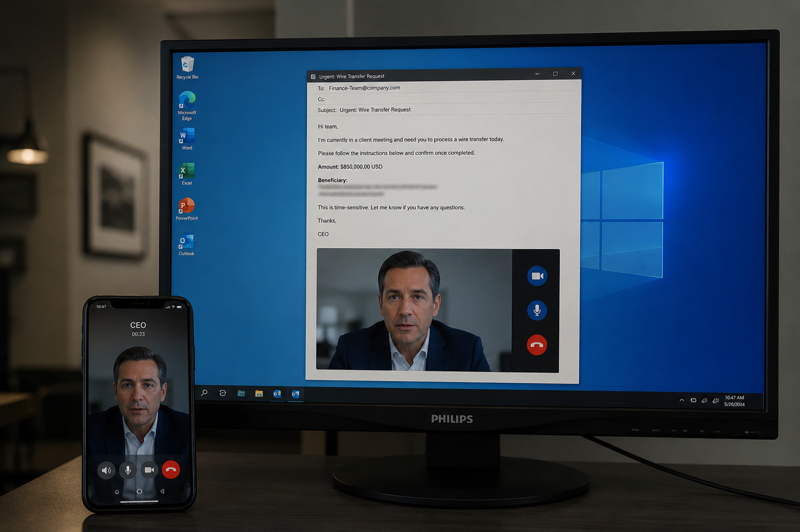This screenshot has height=532, width=800.
Task: Tap the phone's back navigation triangle
Action: tap(162, 491)
